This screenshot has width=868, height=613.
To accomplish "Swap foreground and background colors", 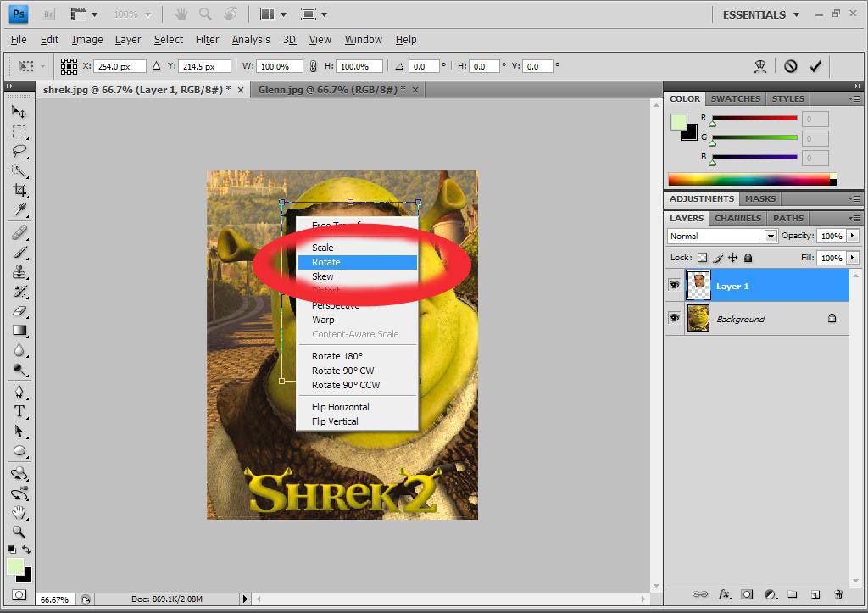I will tap(26, 549).
